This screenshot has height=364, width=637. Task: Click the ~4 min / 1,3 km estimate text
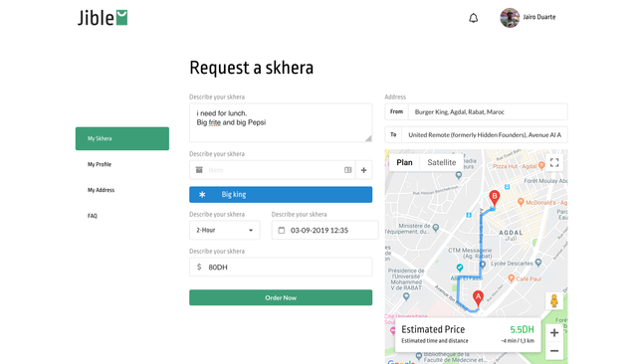tap(518, 341)
